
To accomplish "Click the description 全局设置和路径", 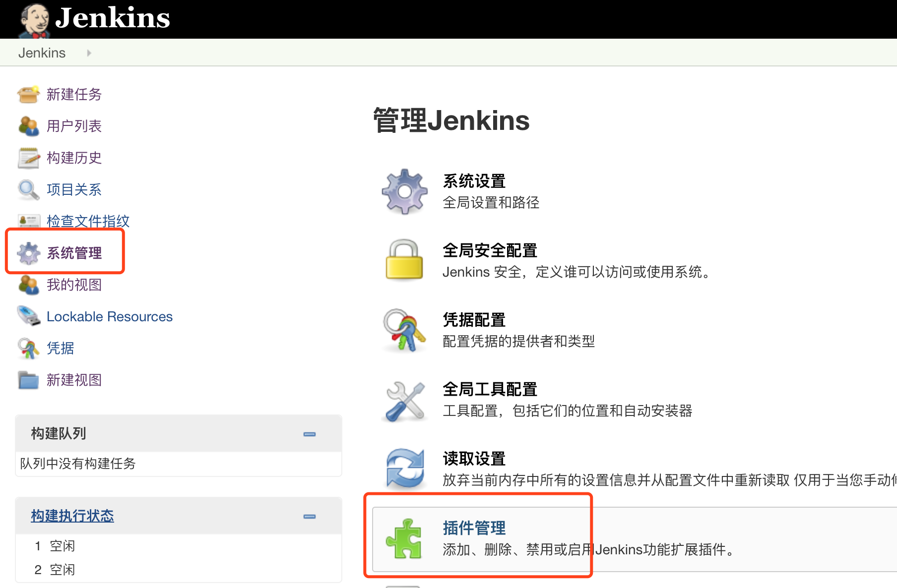I will [491, 202].
